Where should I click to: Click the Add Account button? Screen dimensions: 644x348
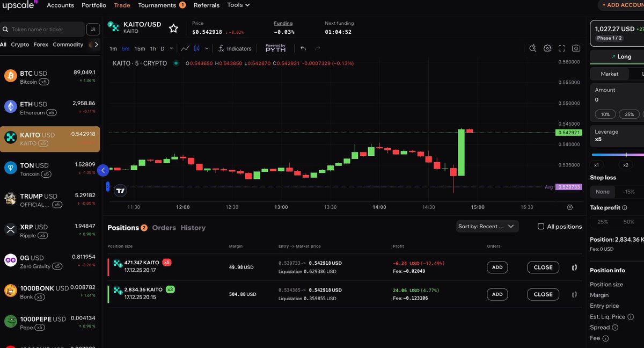click(x=621, y=5)
